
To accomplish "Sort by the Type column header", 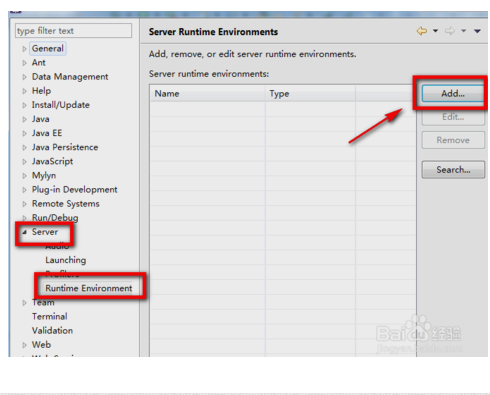I will (310, 94).
